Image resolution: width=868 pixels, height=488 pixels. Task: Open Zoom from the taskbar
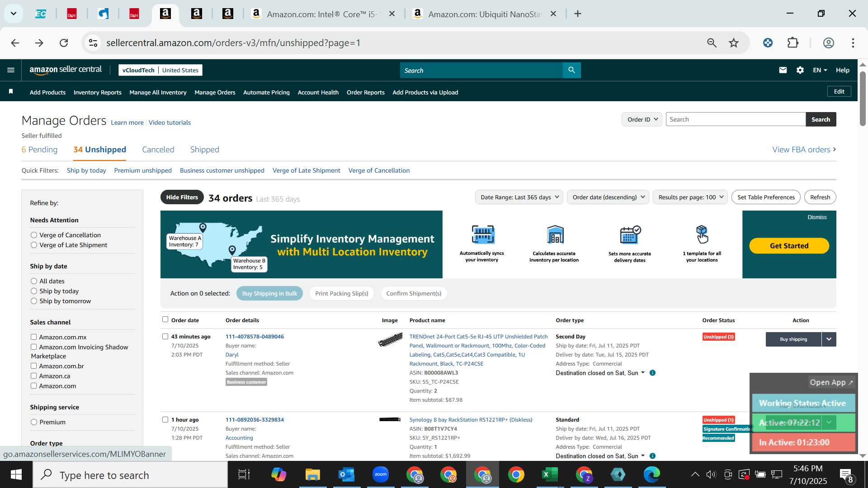(x=381, y=474)
